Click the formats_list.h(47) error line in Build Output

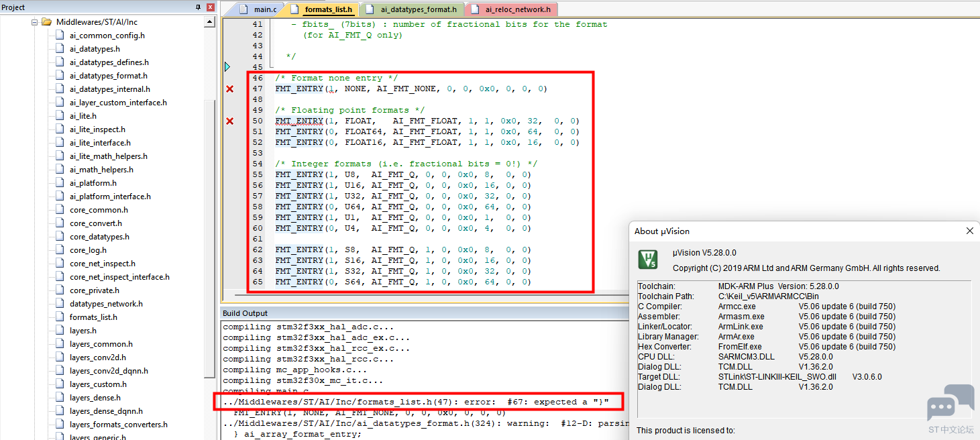[416, 402]
